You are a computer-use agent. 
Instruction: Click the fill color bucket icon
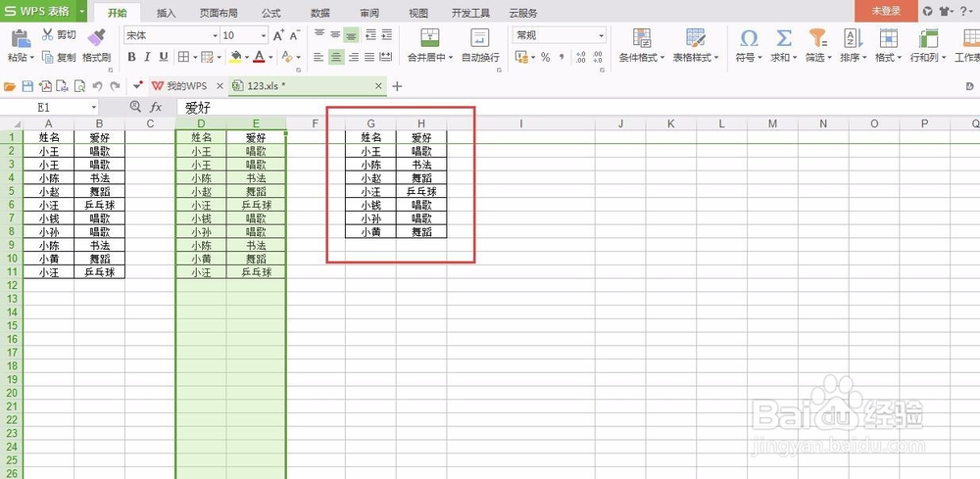pyautogui.click(x=235, y=57)
